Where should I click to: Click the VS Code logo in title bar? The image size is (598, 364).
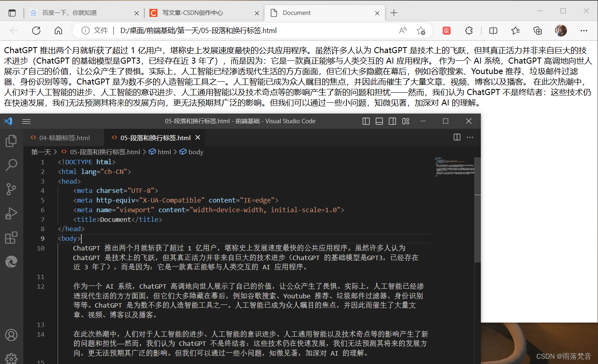(x=8, y=121)
